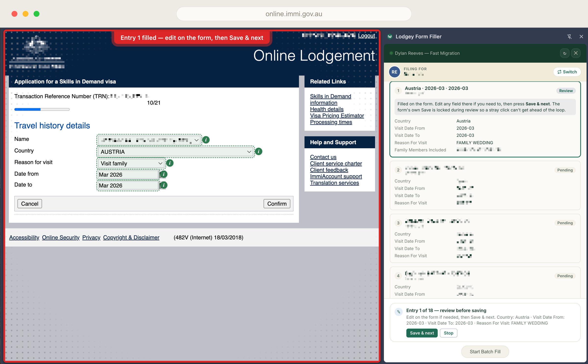The width and height of the screenshot is (588, 364).
Task: Click the RE avatar in Filing For
Action: tap(394, 72)
